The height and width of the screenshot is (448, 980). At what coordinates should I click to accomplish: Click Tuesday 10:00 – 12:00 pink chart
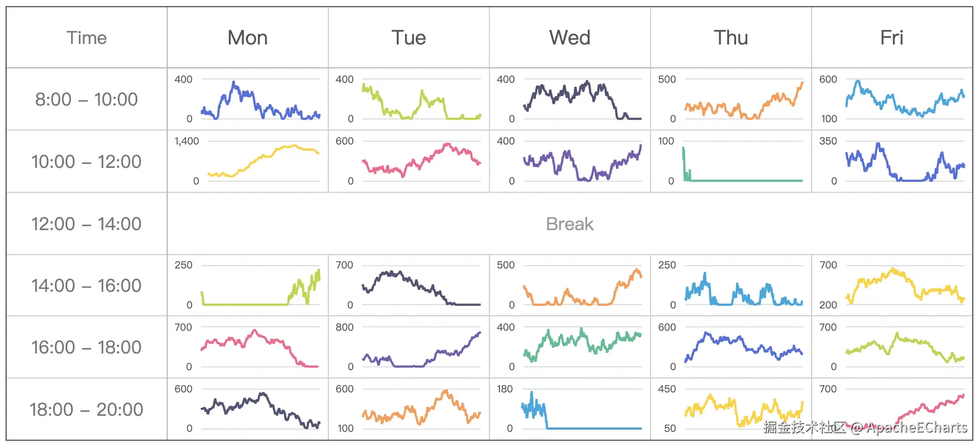click(421, 161)
